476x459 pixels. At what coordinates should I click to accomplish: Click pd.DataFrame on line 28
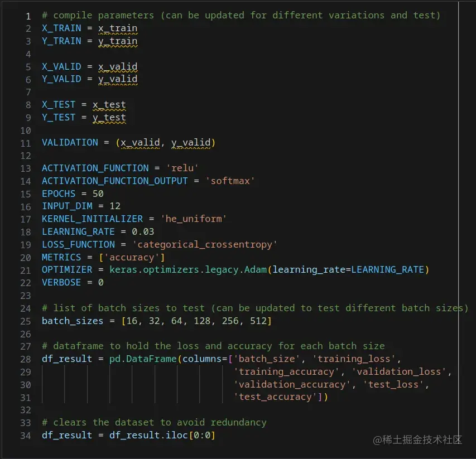[x=145, y=359]
